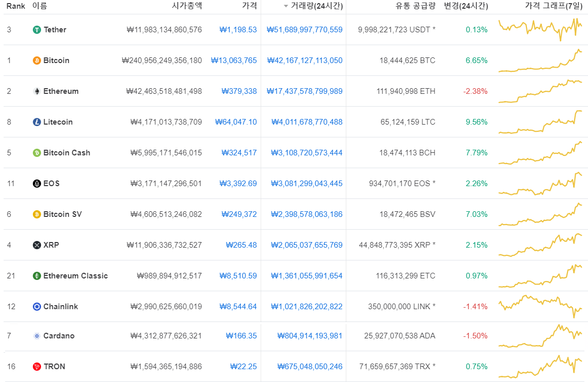Click Cardano volume ₩804,914,193,981
Screen dimensions: 588x382
[x=310, y=336]
